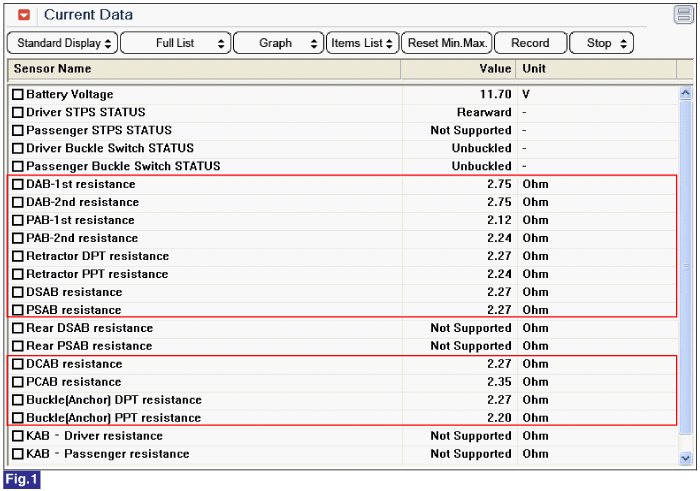This screenshot has width=700, height=491.
Task: Click the scrollbar up arrow
Action: (685, 94)
